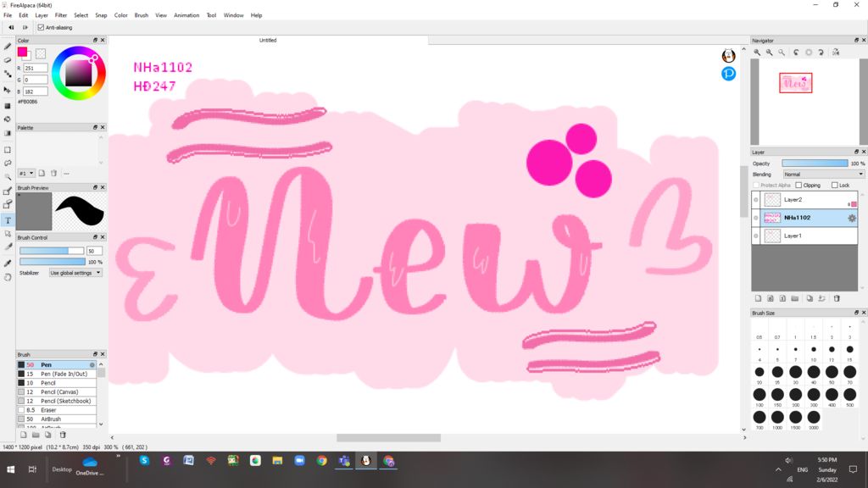Image resolution: width=868 pixels, height=488 pixels.
Task: Select the Magic Wand tool
Action: click(8, 178)
